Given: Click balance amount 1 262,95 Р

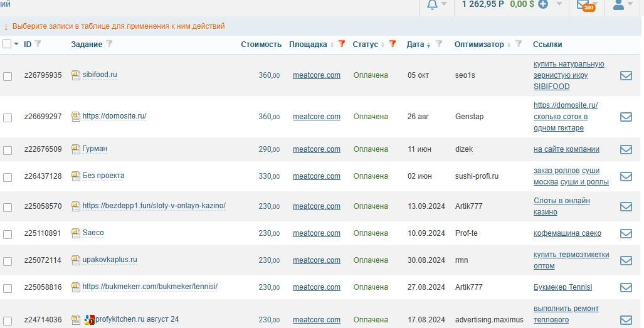Looking at the screenshot, I should point(483,4).
